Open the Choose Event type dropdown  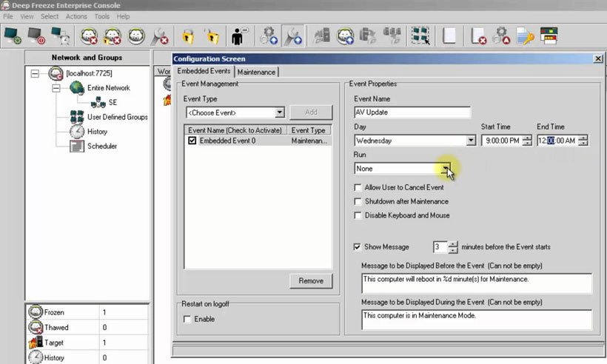pyautogui.click(x=280, y=112)
